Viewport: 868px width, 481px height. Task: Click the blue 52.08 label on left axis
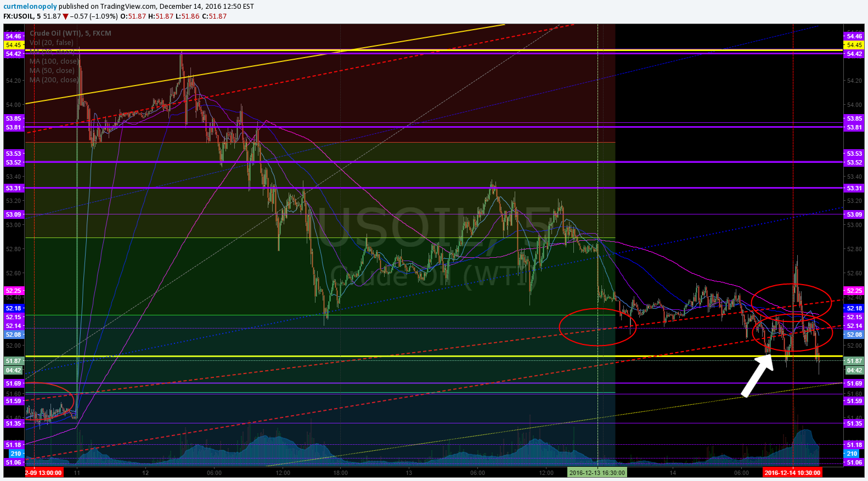[14, 335]
